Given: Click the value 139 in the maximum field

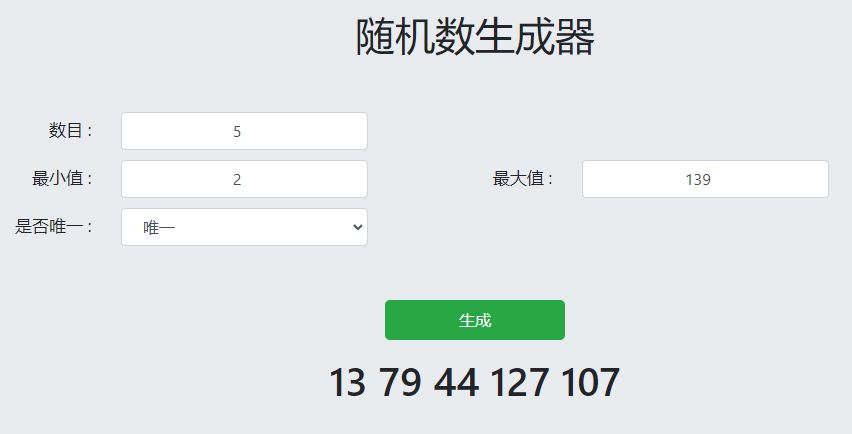Looking at the screenshot, I should [x=698, y=180].
